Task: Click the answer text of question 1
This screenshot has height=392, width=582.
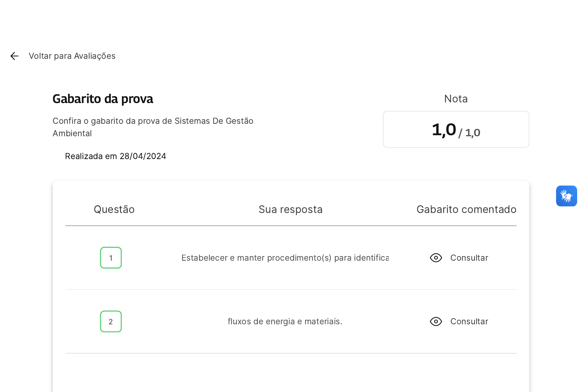Action: pos(285,258)
